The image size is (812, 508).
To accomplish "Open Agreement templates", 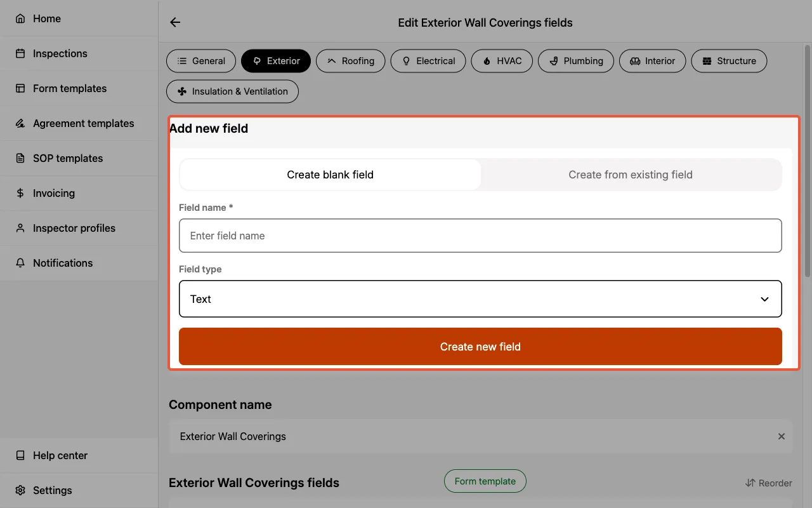I will 83,123.
